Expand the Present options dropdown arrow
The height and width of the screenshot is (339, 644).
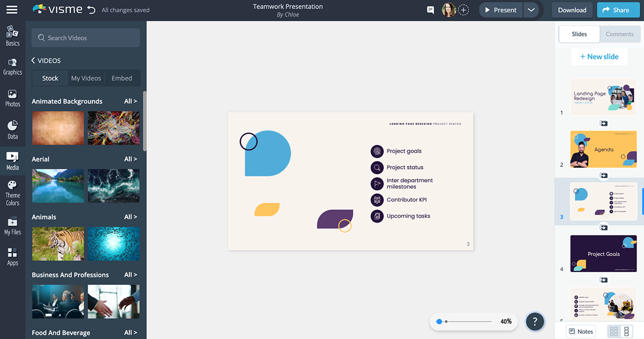coord(531,10)
